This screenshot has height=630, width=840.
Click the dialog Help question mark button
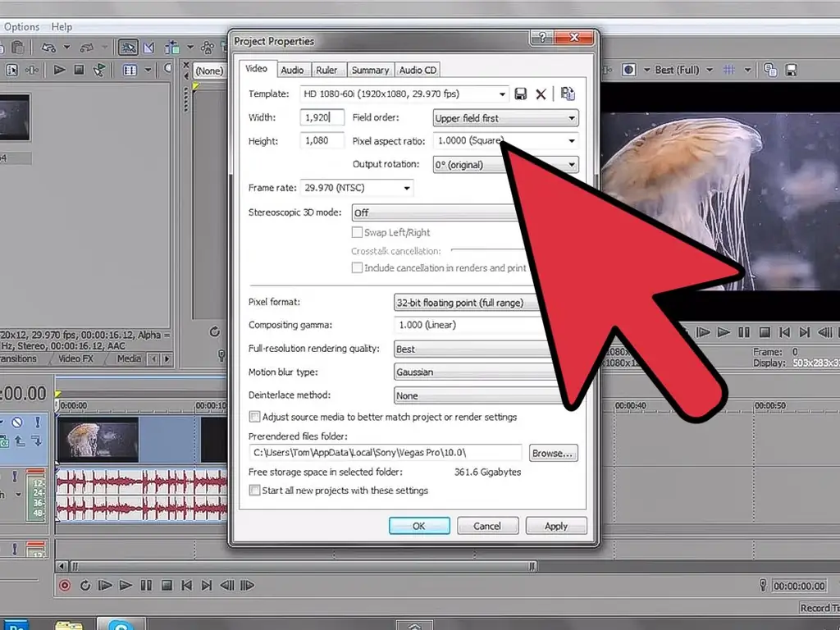(542, 37)
